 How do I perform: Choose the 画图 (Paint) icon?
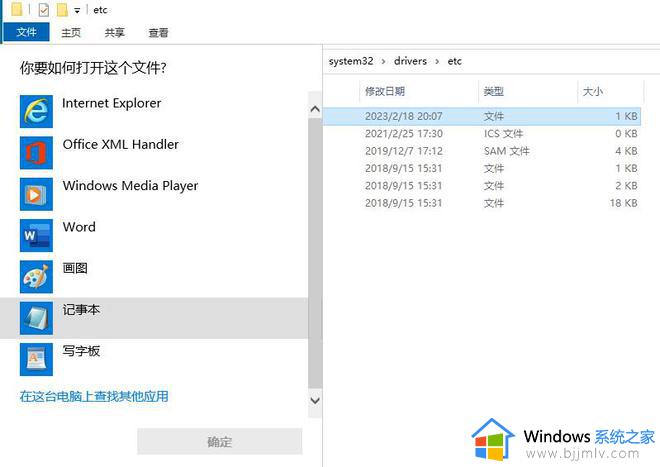click(x=36, y=276)
